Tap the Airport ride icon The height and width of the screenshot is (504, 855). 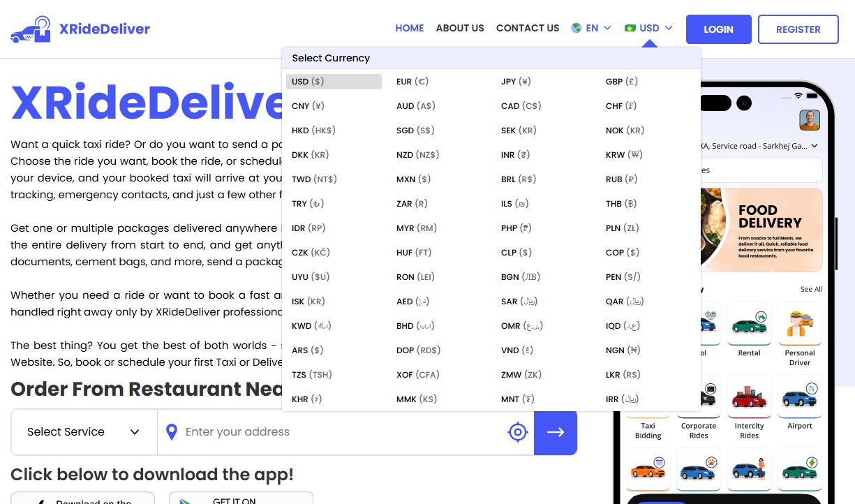[x=800, y=397]
